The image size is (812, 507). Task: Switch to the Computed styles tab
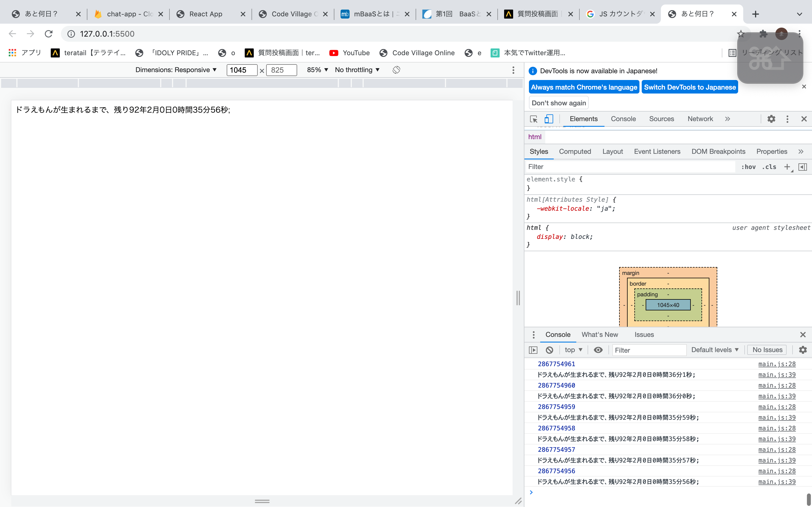[x=575, y=152]
